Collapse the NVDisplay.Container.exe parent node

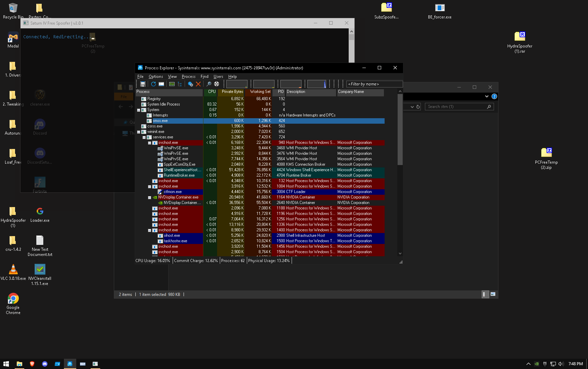149,197
